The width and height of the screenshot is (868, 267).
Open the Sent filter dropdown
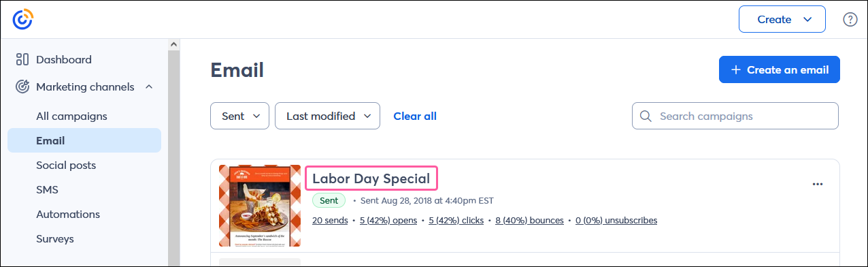[240, 116]
